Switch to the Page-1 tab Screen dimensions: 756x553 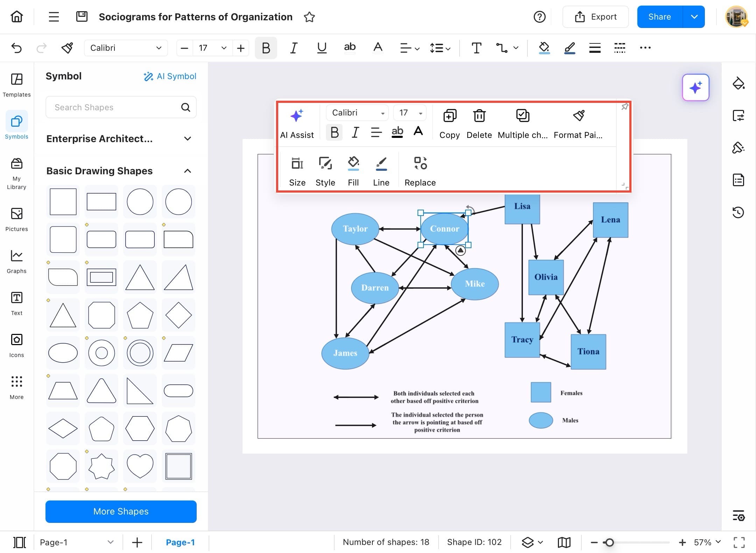click(x=180, y=542)
